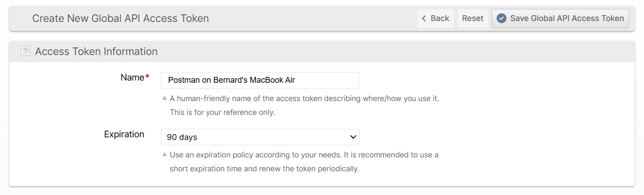Click the document icon beside Access Token Information
The height and width of the screenshot is (195, 644).
click(25, 51)
